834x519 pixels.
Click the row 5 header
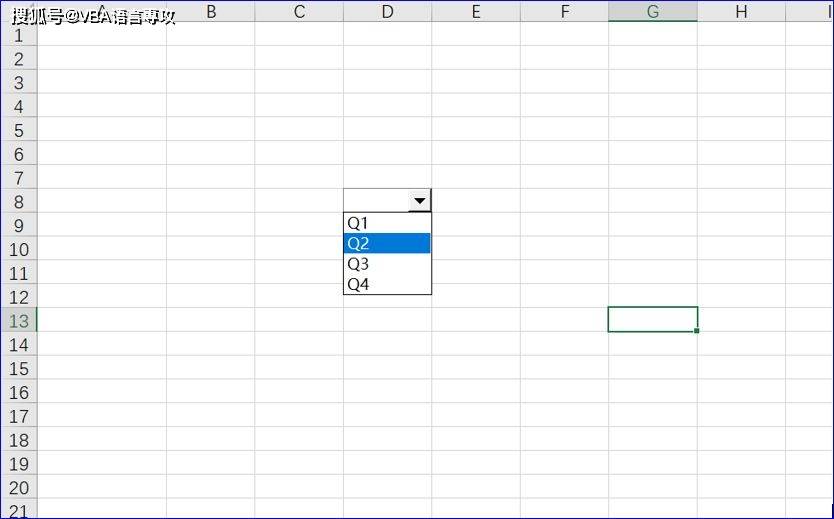point(18,130)
